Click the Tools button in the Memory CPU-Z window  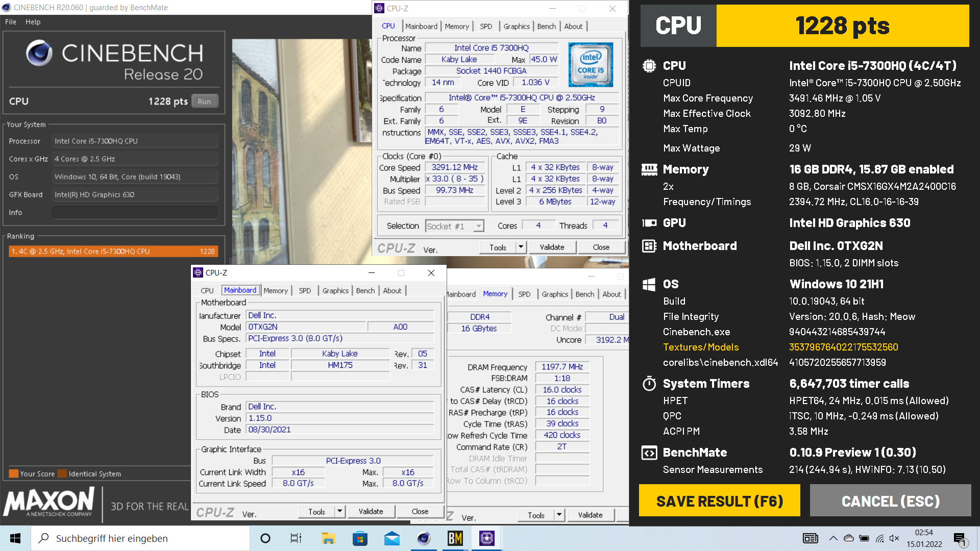pyautogui.click(x=536, y=515)
